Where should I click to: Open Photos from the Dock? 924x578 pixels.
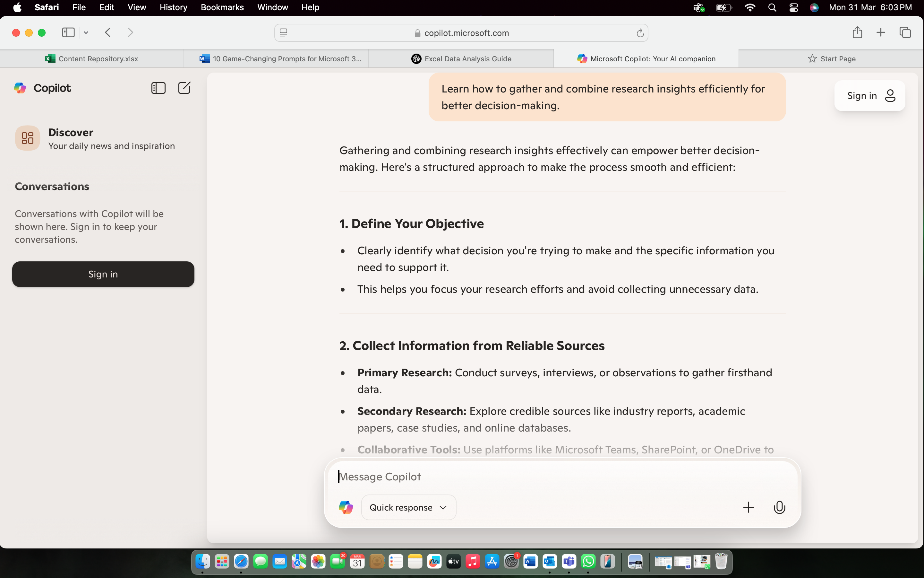pyautogui.click(x=318, y=562)
